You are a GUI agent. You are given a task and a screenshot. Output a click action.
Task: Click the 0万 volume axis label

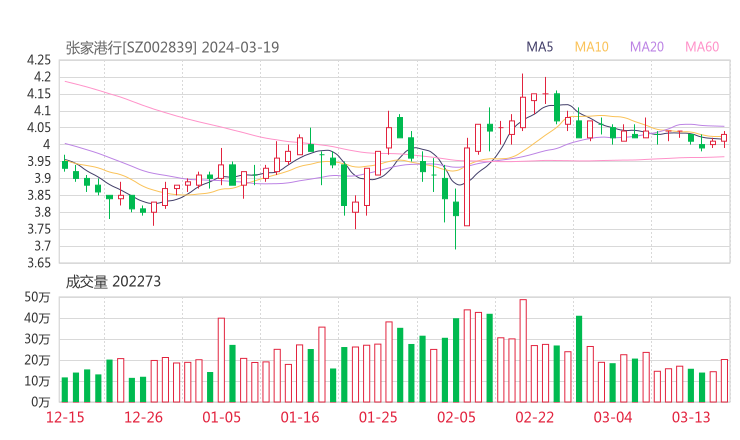coord(41,402)
